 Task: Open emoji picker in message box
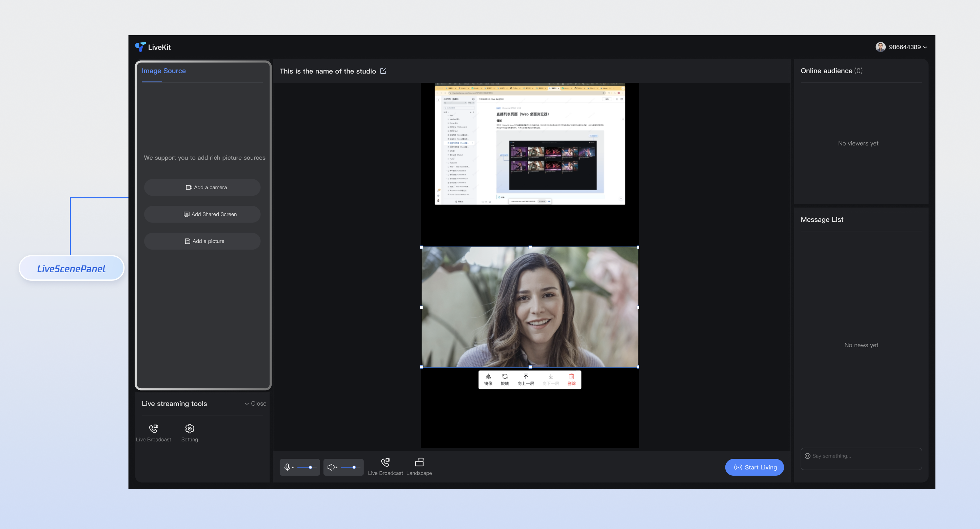(x=807, y=456)
